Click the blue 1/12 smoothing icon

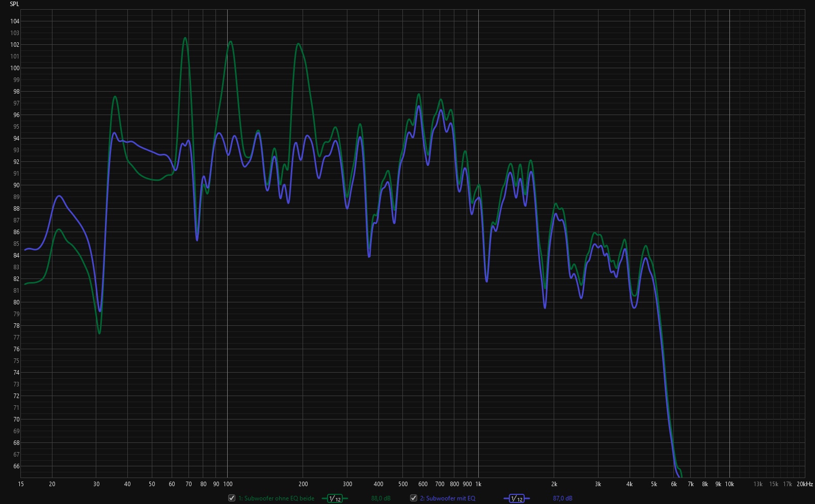(517, 498)
